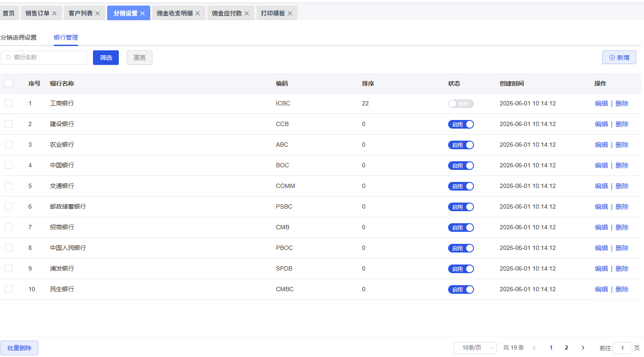The width and height of the screenshot is (644, 357).
Task: Switch to the 打印模板 tab
Action: tap(273, 13)
